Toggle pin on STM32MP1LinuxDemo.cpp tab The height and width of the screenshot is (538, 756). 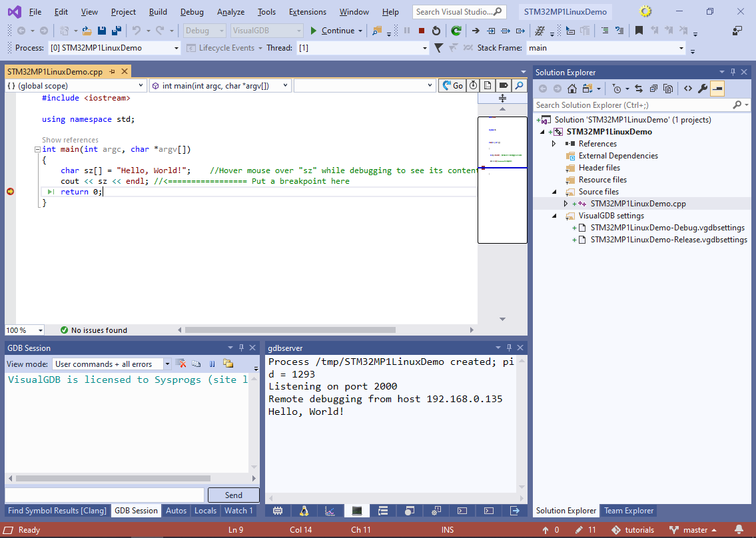pyautogui.click(x=113, y=72)
